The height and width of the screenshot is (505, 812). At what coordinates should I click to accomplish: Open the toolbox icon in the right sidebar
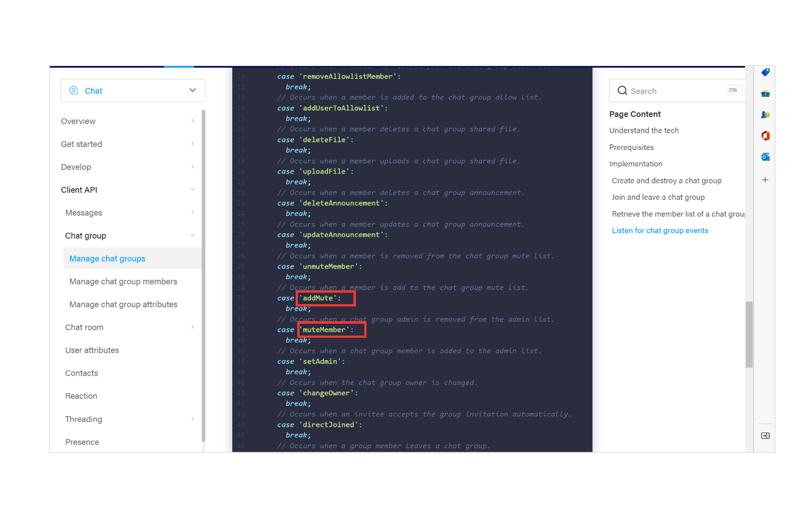pos(765,93)
